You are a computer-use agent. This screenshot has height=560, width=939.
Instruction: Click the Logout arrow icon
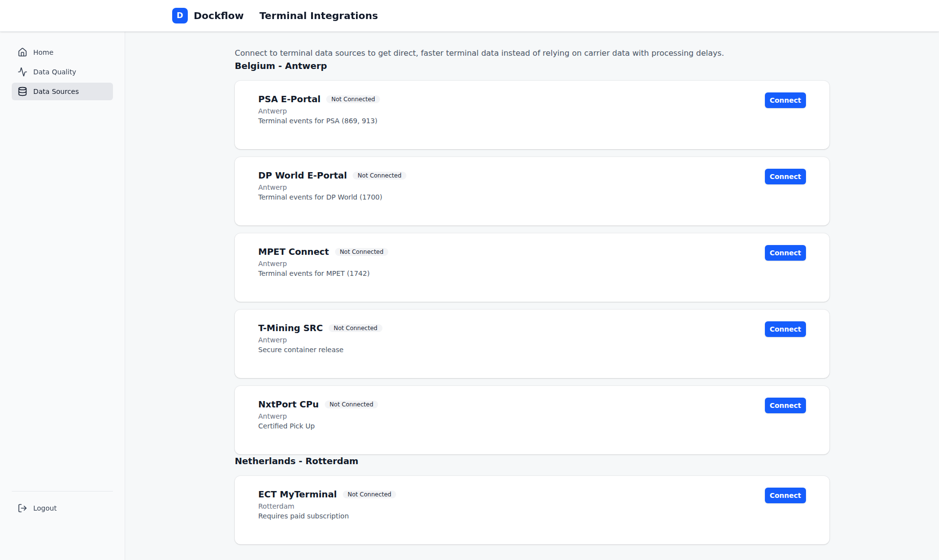click(22, 508)
